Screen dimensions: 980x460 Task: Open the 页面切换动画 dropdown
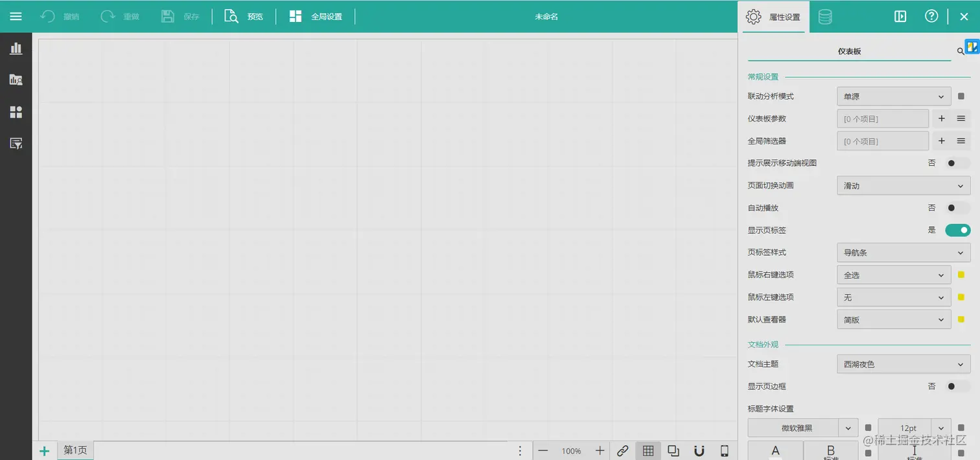904,186
